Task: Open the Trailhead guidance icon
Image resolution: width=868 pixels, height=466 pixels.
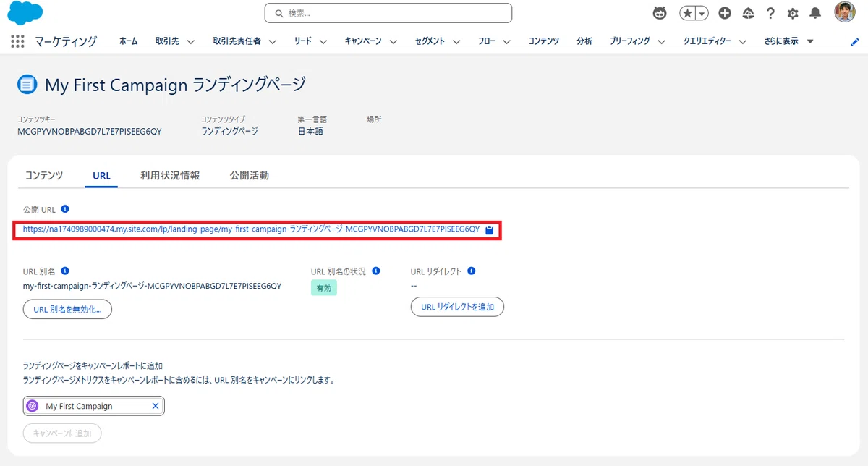Action: point(748,13)
